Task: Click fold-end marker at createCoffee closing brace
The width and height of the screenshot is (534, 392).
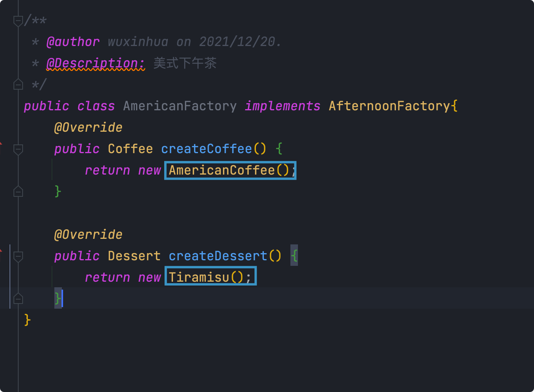Action: (x=18, y=191)
